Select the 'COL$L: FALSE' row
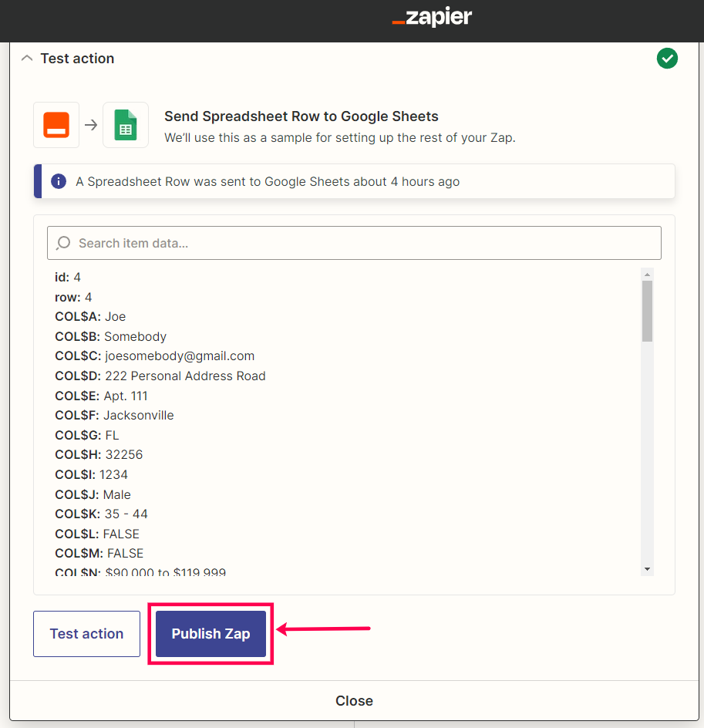The width and height of the screenshot is (704, 728). tap(97, 534)
